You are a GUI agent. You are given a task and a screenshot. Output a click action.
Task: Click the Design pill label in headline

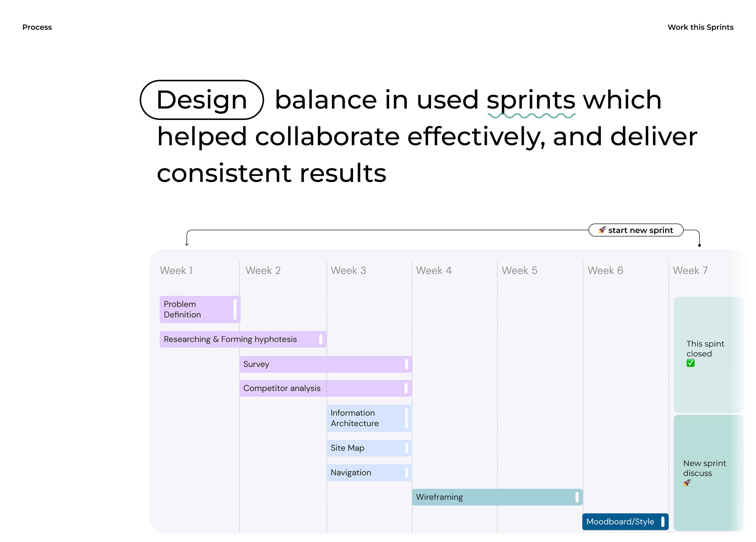(x=202, y=100)
